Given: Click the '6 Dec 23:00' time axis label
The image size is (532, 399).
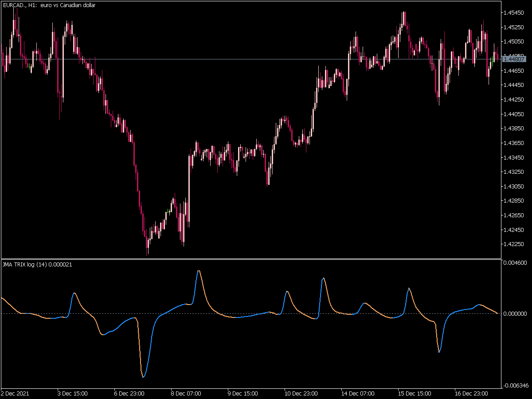Looking at the screenshot, I should click(x=129, y=393).
